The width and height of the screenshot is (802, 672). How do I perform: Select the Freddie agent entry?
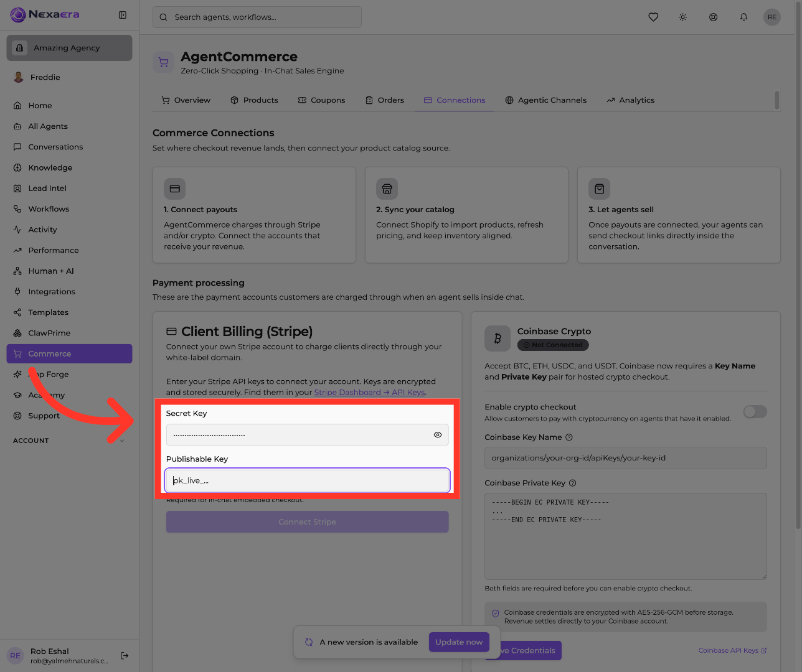[69, 77]
